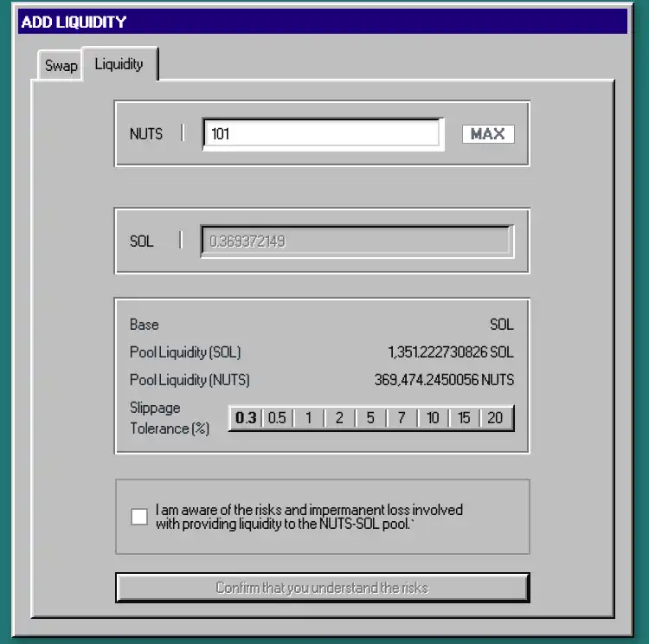Screen dimensions: 649x644
Task: Switch to the Swap tab
Action: [61, 66]
